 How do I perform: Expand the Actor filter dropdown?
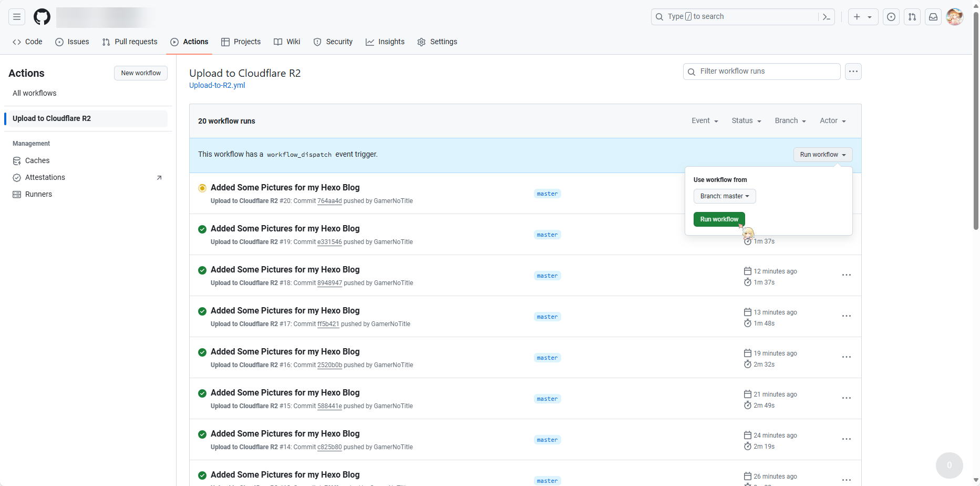point(832,121)
